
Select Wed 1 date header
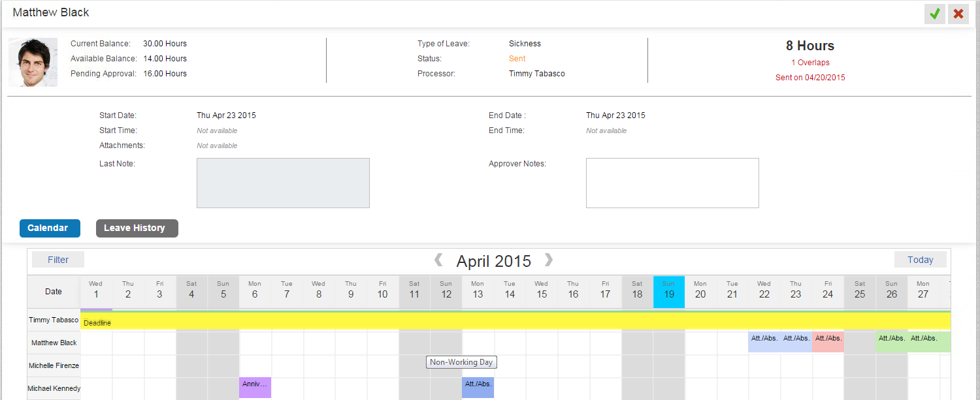click(96, 292)
